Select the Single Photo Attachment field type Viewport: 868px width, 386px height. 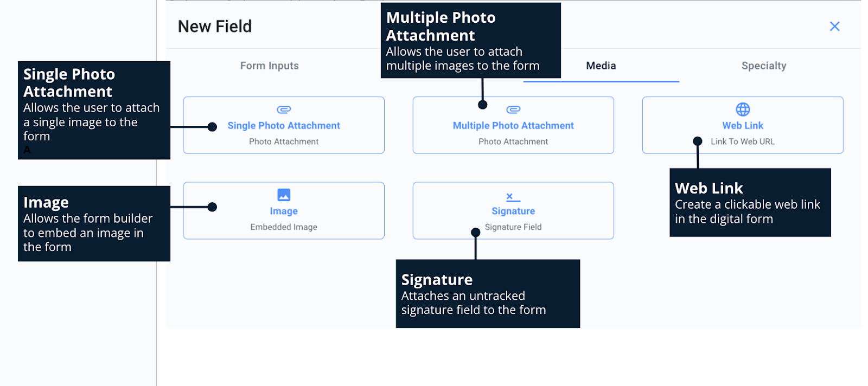(283, 125)
